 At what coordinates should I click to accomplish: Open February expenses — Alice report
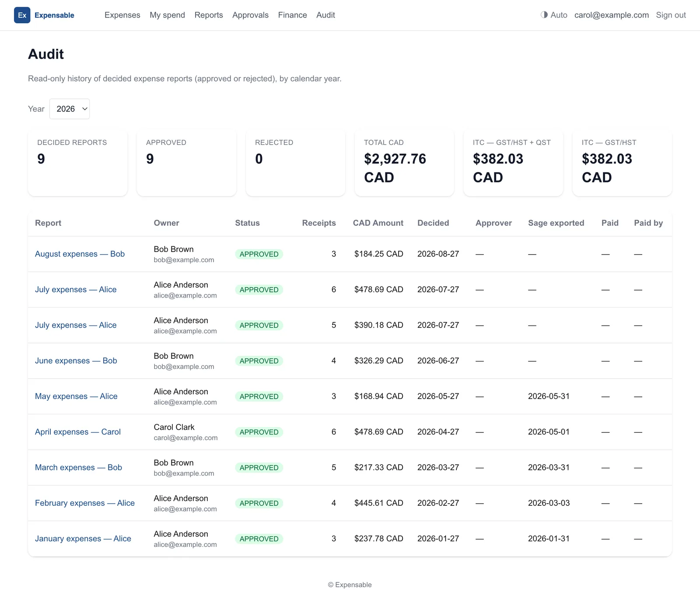pyautogui.click(x=85, y=503)
